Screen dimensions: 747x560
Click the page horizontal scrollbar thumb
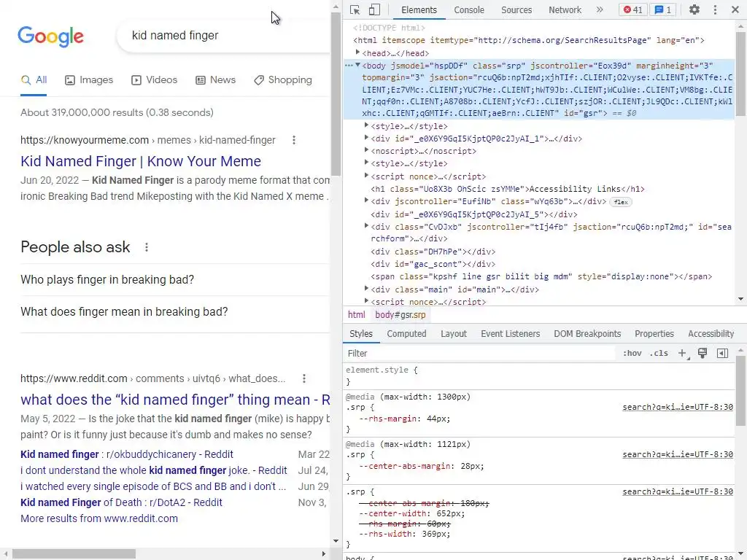click(x=74, y=554)
